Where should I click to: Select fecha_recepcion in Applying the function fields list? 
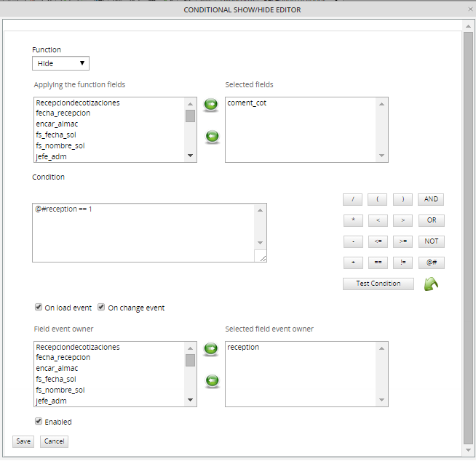pos(63,113)
